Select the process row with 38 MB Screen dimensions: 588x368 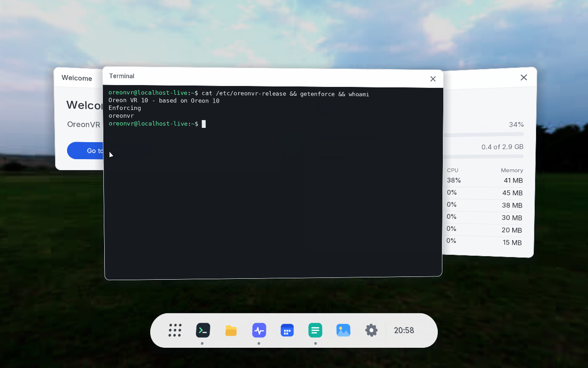coord(483,205)
